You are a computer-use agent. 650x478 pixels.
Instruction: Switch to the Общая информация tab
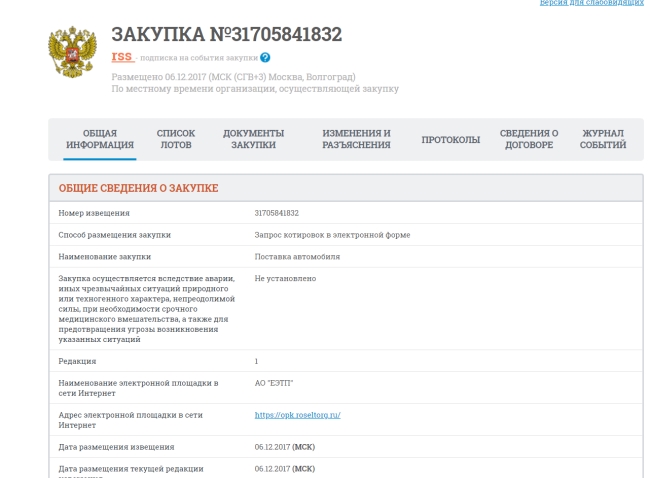pos(100,139)
